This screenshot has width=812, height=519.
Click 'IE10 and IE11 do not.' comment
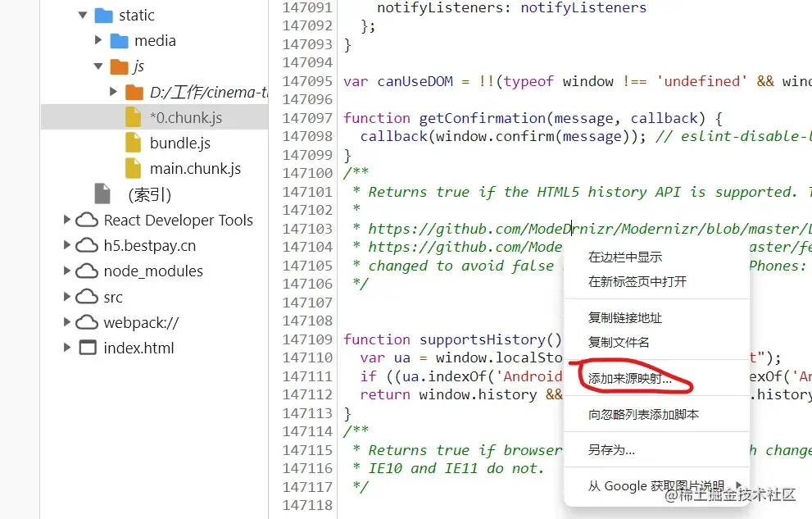point(456,468)
